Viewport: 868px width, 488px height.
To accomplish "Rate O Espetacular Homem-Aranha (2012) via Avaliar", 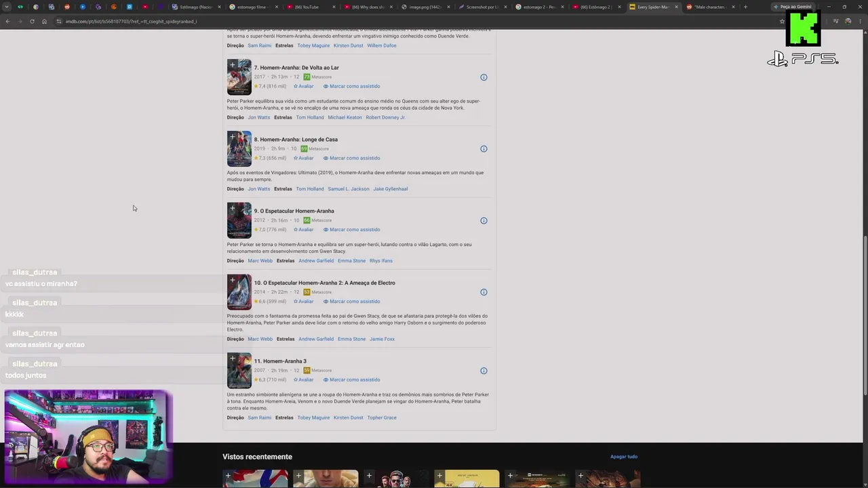I will coord(303,230).
